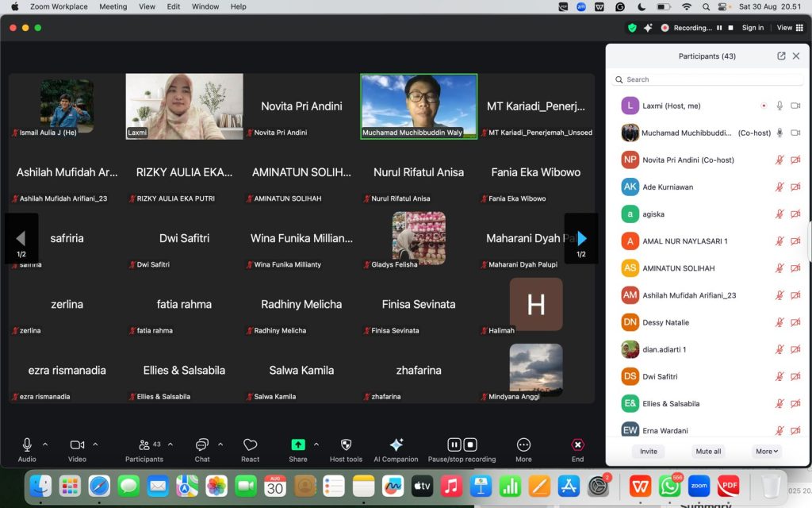812x508 pixels.
Task: Pop out the Participants panel
Action: point(781,56)
